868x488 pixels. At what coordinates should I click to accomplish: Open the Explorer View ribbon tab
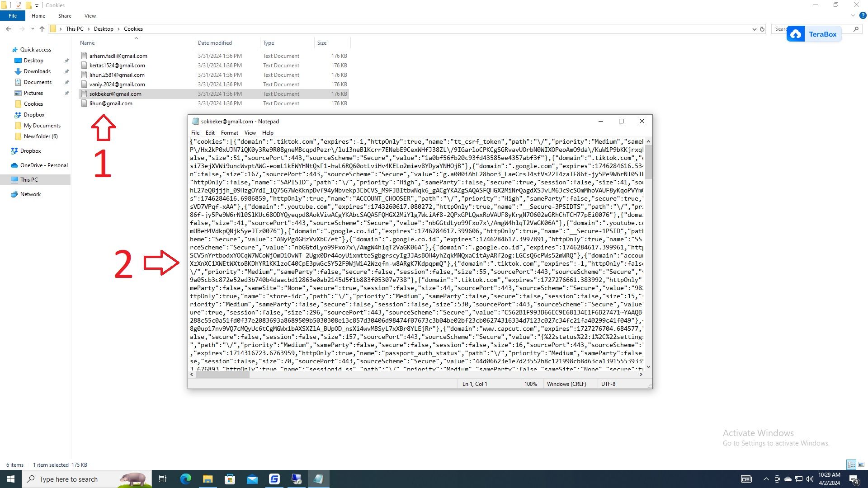(90, 16)
